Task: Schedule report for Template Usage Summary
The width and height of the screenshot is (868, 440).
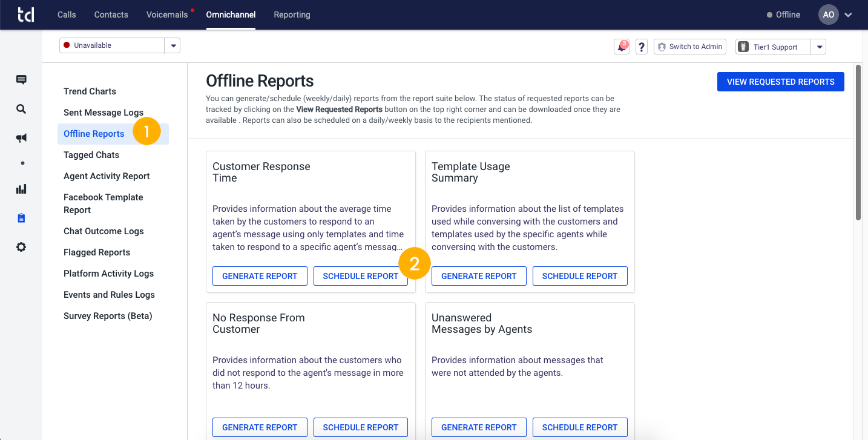Action: (x=580, y=276)
